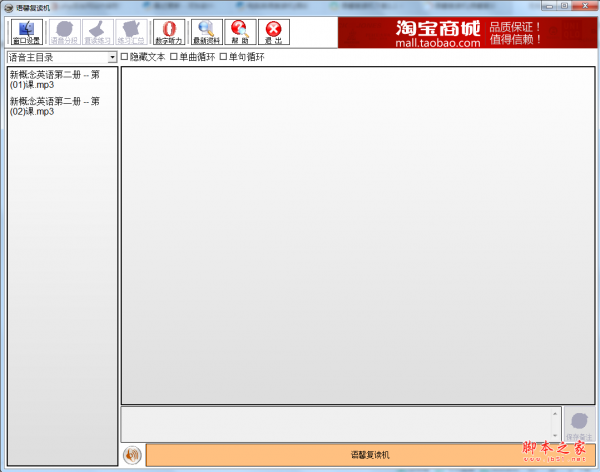The height and width of the screenshot is (472, 600).
Task: Enable the 隐藏文本 checkbox
Action: click(x=124, y=57)
